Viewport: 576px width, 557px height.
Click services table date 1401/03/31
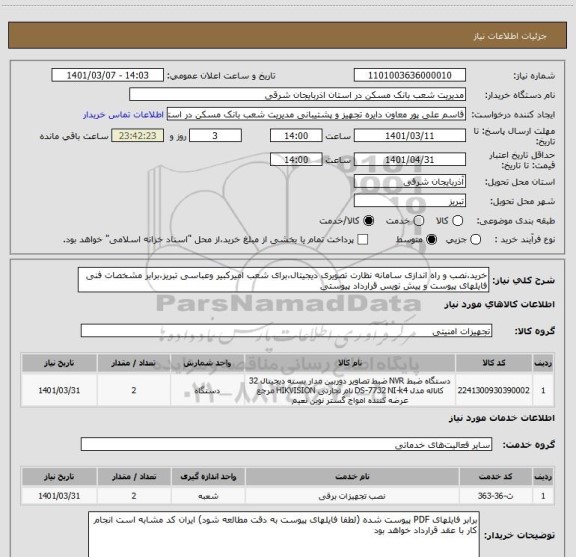[59, 496]
